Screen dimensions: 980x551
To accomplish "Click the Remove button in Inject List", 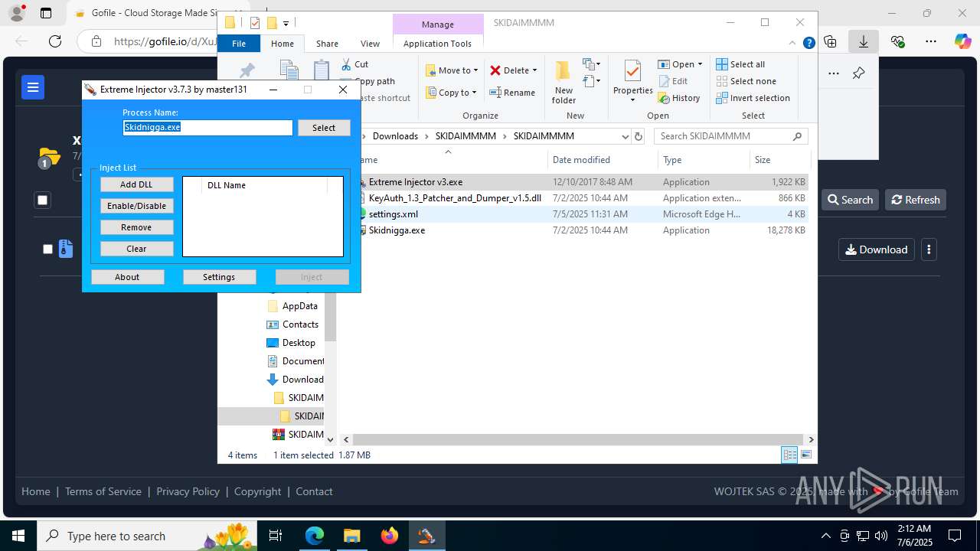I will click(x=136, y=227).
